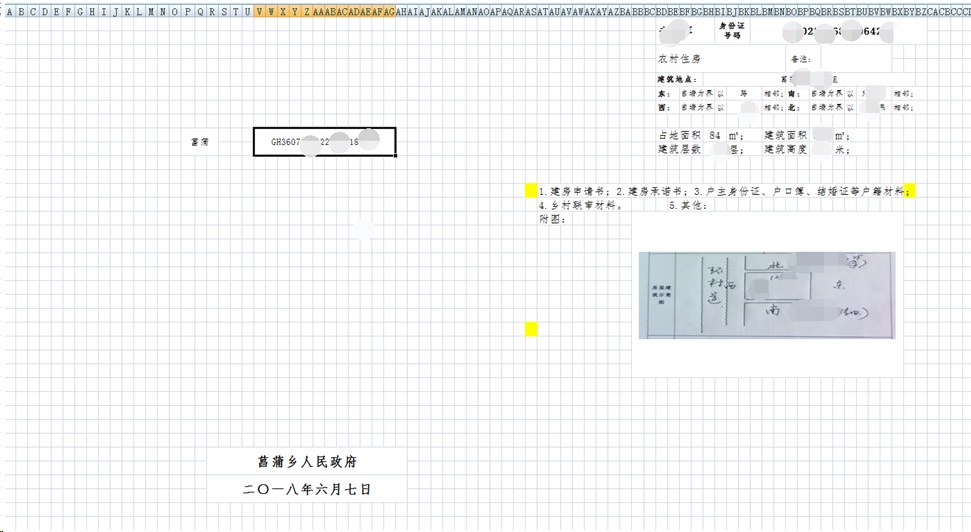
Task: Click the highlighted column V header
Action: (x=260, y=12)
